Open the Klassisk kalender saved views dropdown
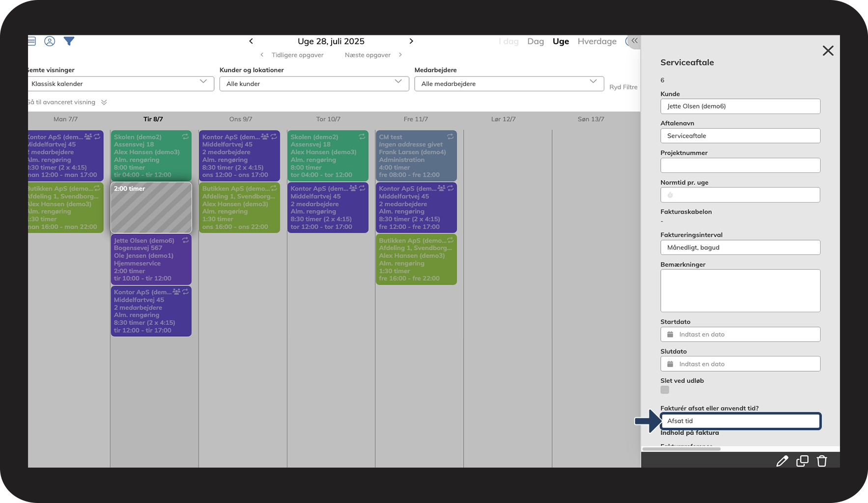Image resolution: width=868 pixels, height=503 pixels. tap(121, 84)
